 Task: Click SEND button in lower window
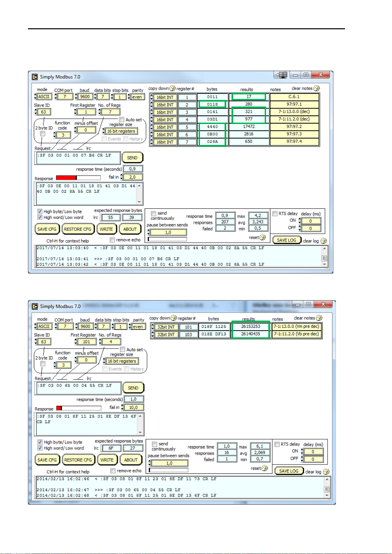133,388
